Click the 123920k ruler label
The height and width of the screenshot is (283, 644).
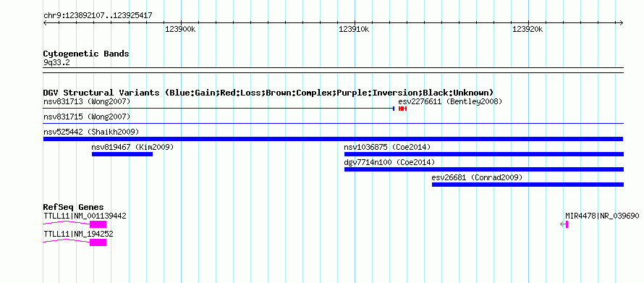[528, 29]
